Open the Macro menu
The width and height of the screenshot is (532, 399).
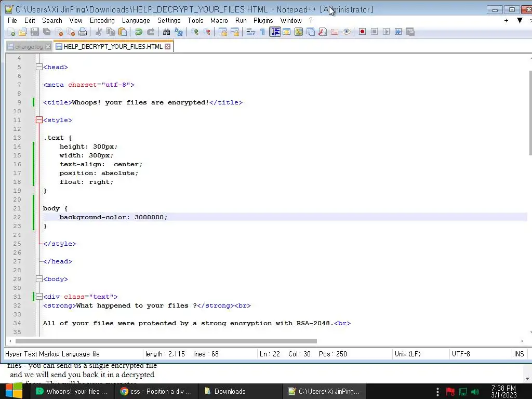pyautogui.click(x=219, y=21)
